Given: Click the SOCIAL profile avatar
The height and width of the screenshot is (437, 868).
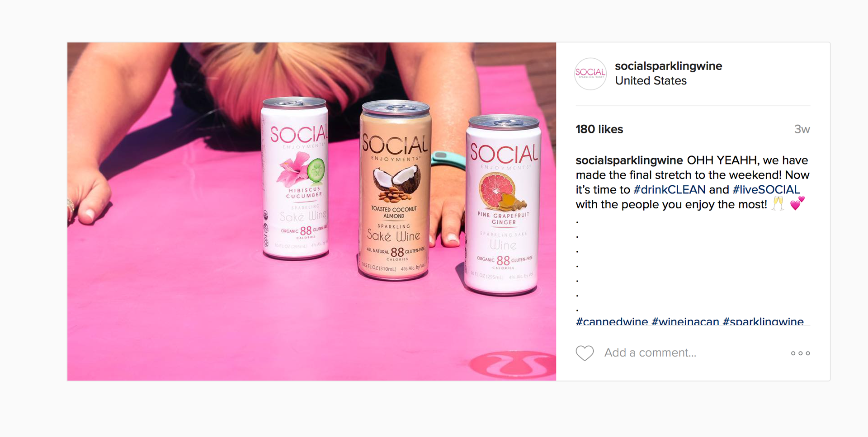Looking at the screenshot, I should click(x=590, y=74).
